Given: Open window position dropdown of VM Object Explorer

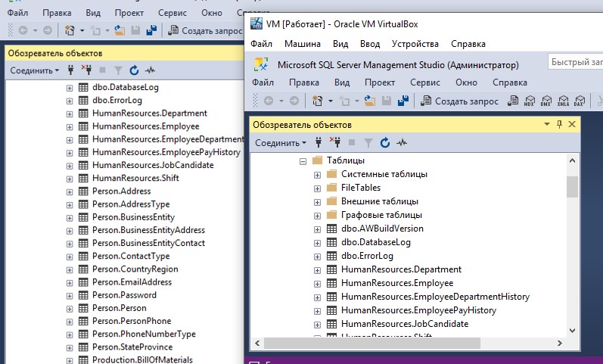Looking at the screenshot, I should tap(546, 124).
